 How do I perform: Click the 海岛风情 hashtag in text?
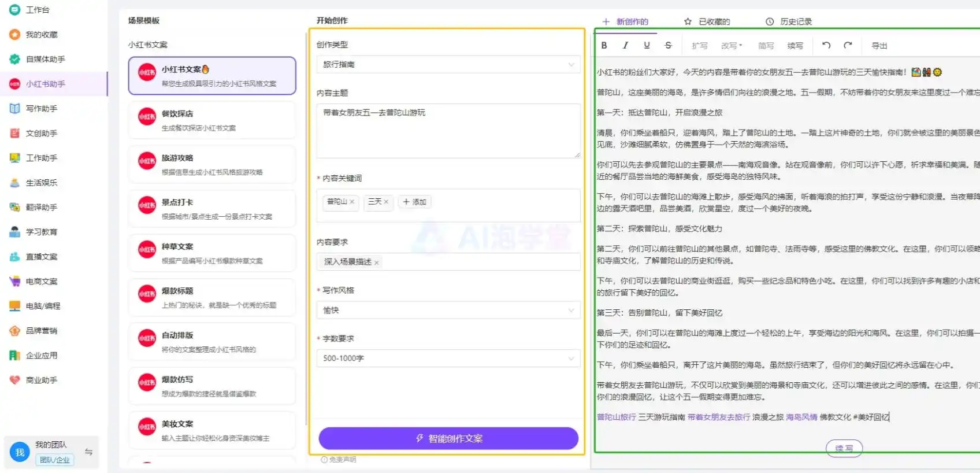coord(801,417)
